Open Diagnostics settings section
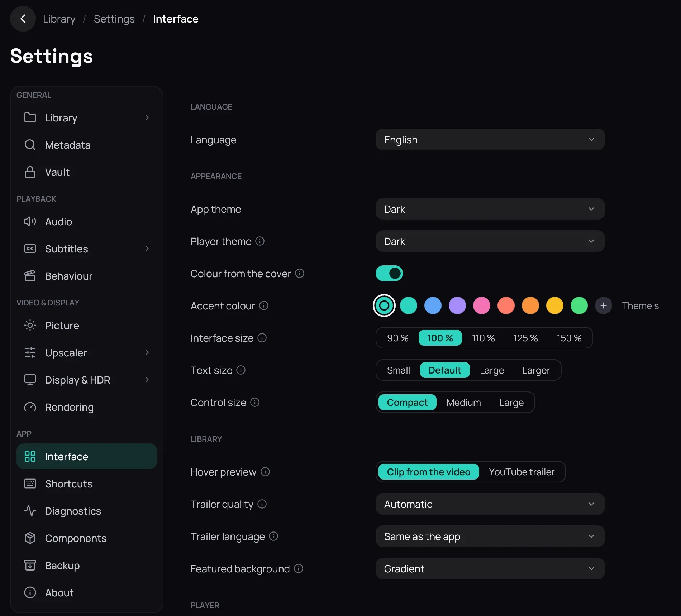 coord(87,511)
